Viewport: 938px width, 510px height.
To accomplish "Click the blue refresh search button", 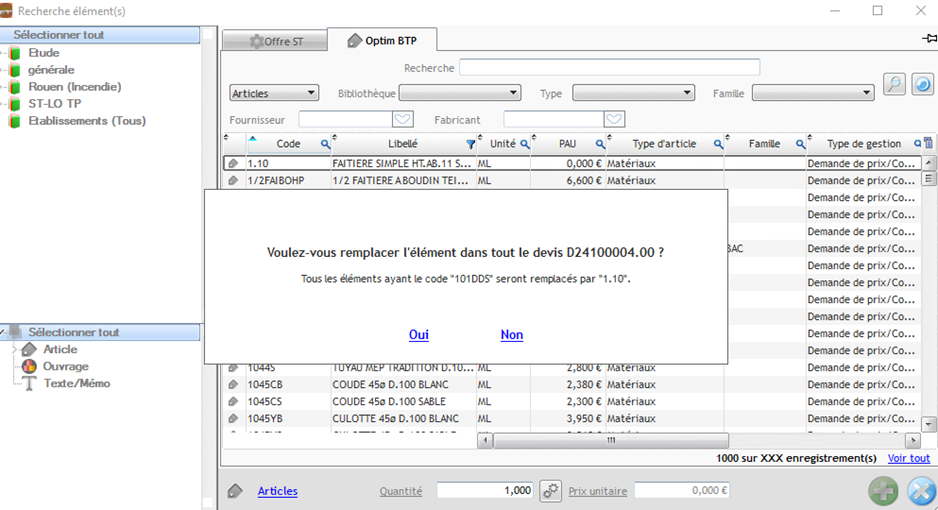I will [x=922, y=84].
